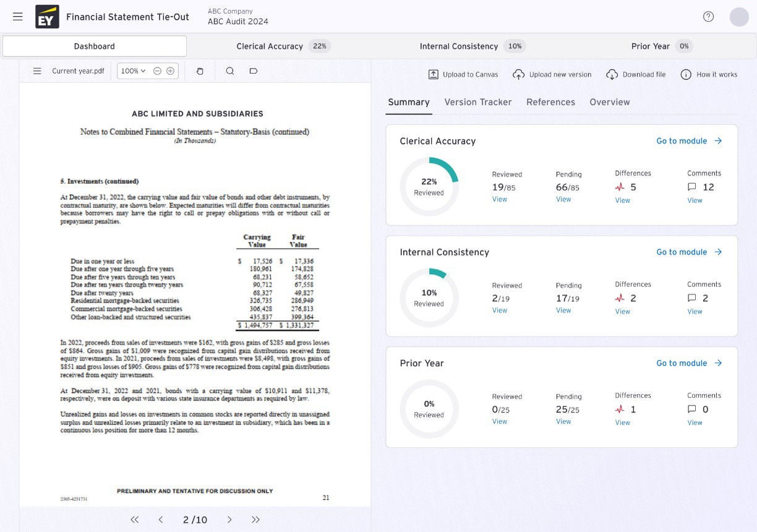Click the Prior Year 0% progress ring
The height and width of the screenshot is (532, 757).
point(429,409)
